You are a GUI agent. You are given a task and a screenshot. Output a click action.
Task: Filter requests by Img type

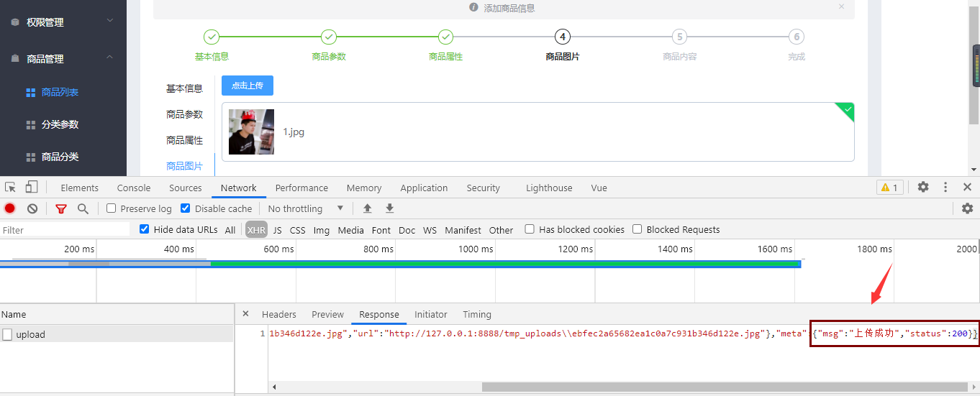click(322, 230)
